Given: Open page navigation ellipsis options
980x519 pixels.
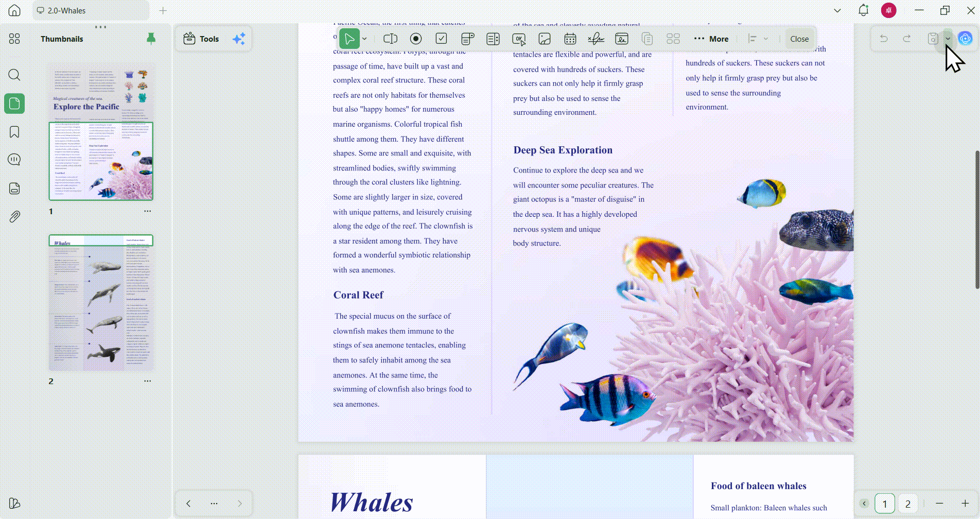Looking at the screenshot, I should pos(214,504).
